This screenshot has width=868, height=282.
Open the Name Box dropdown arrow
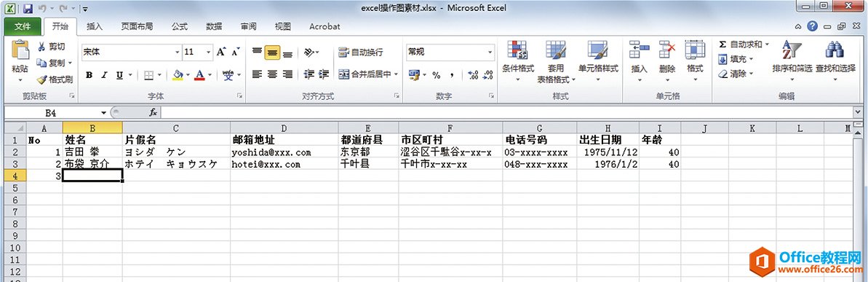tap(103, 112)
